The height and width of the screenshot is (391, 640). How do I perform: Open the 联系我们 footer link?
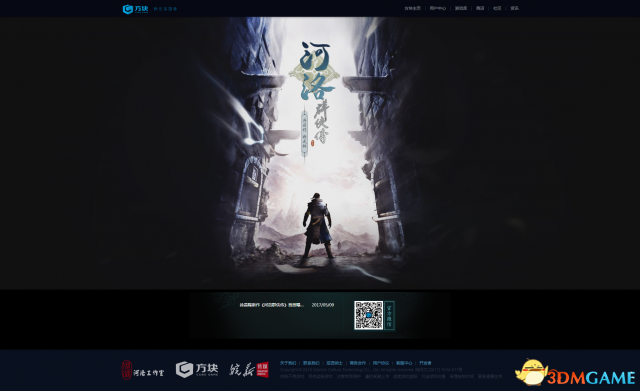click(311, 363)
